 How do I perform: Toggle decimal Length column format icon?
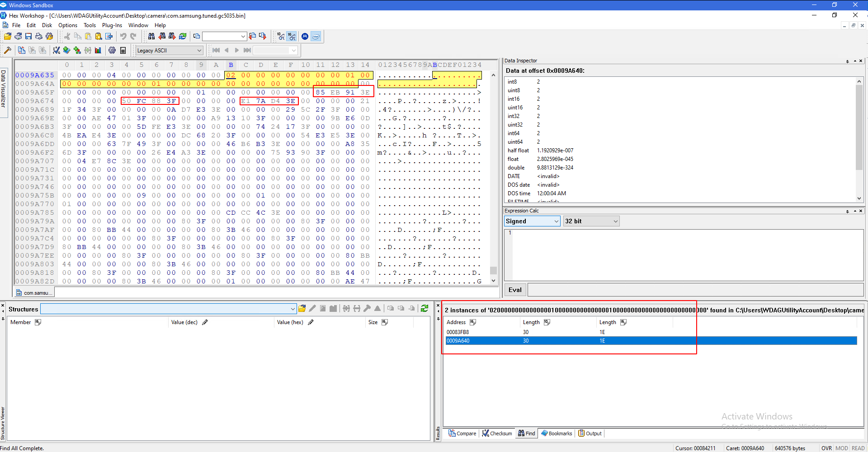(x=547, y=322)
